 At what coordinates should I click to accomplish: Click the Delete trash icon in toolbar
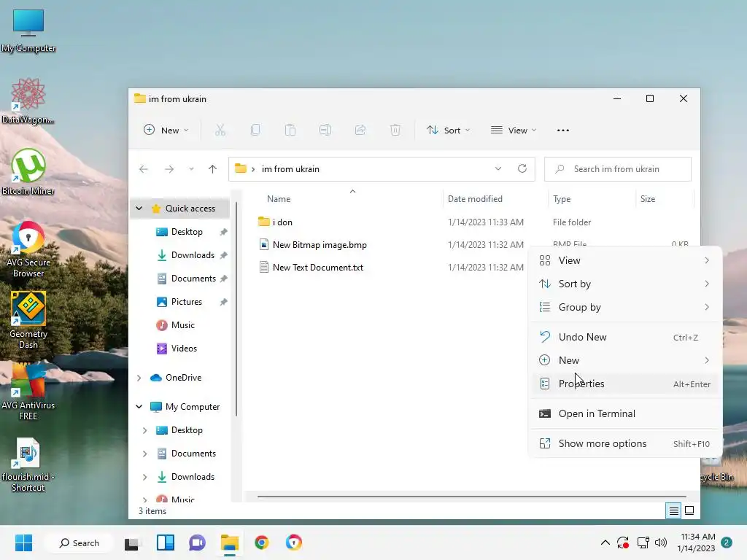[x=395, y=130]
